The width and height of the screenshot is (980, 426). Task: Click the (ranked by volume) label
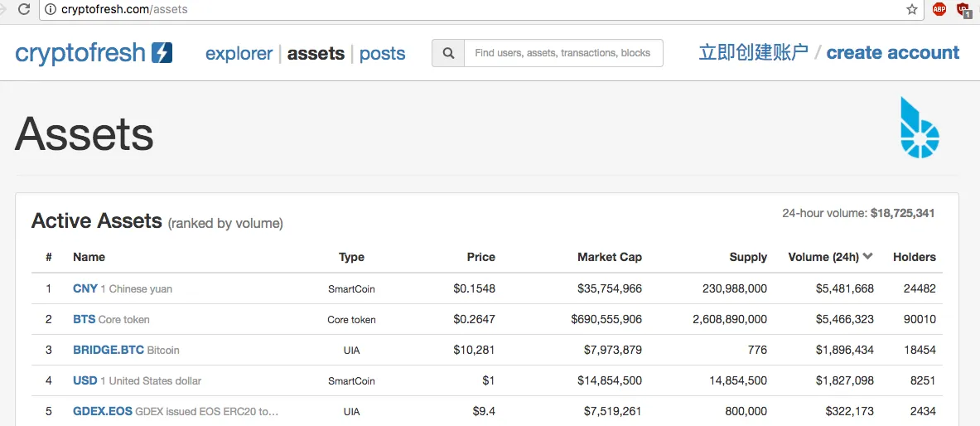tap(225, 223)
